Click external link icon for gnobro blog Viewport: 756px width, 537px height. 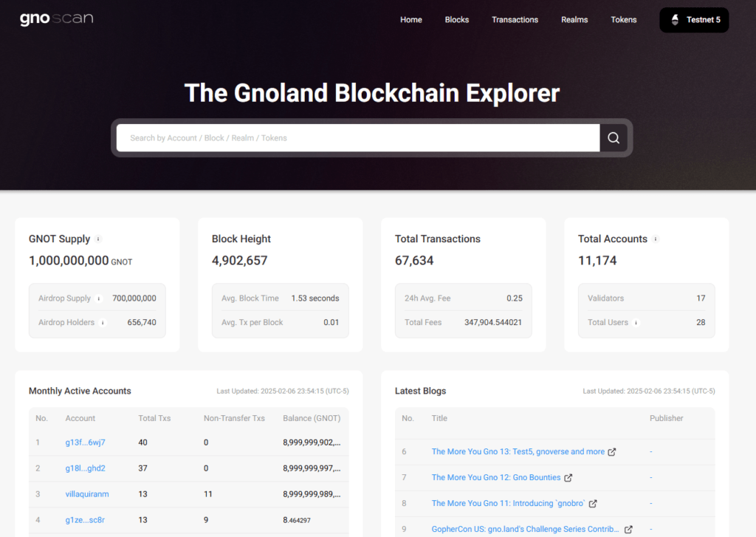593,504
